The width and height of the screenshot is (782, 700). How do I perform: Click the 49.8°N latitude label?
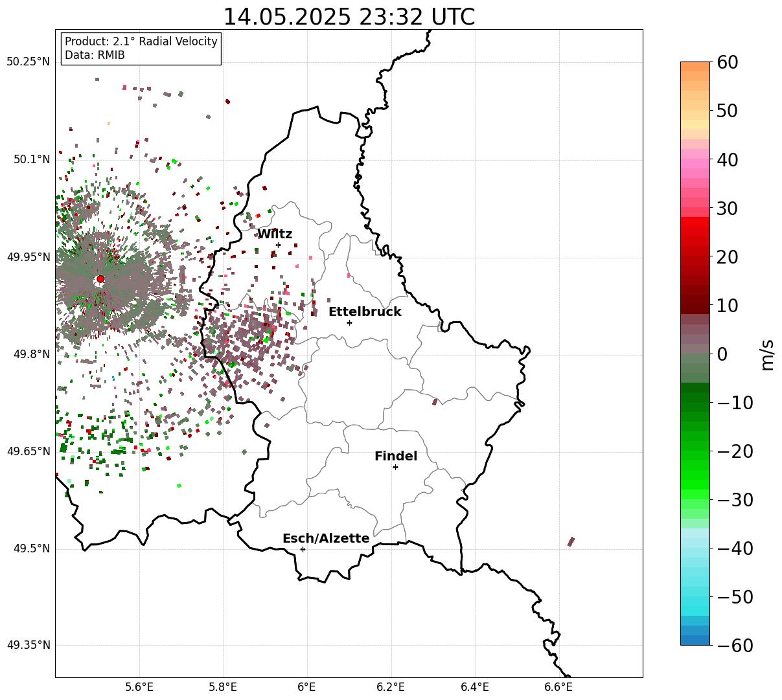point(31,354)
